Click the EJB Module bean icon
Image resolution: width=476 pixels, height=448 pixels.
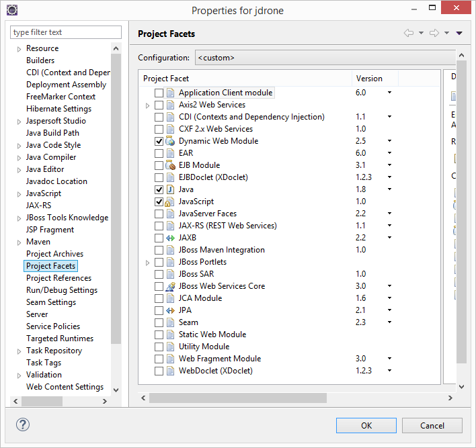click(170, 165)
